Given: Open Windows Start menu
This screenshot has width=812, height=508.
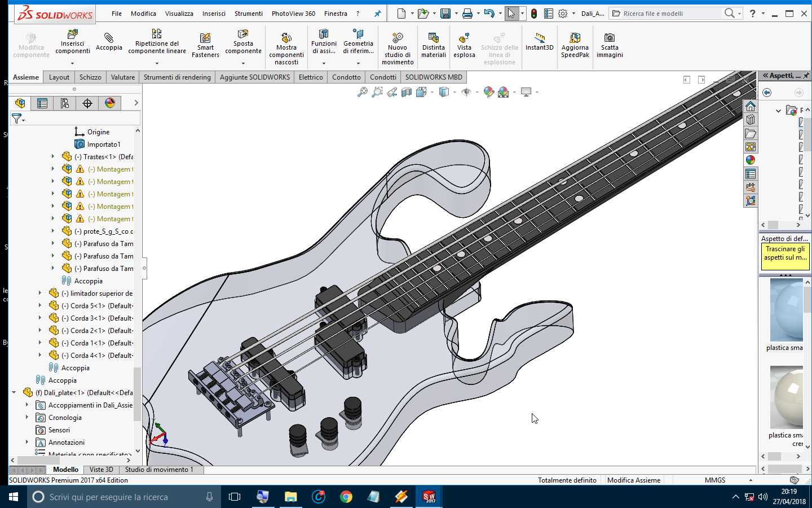Looking at the screenshot, I should [14, 497].
